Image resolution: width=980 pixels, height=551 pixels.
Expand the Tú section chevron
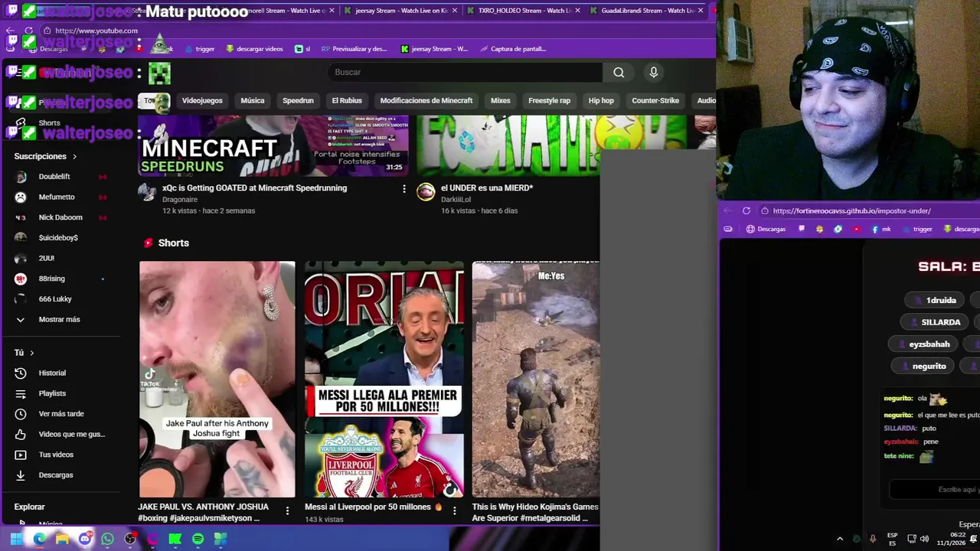(31, 353)
